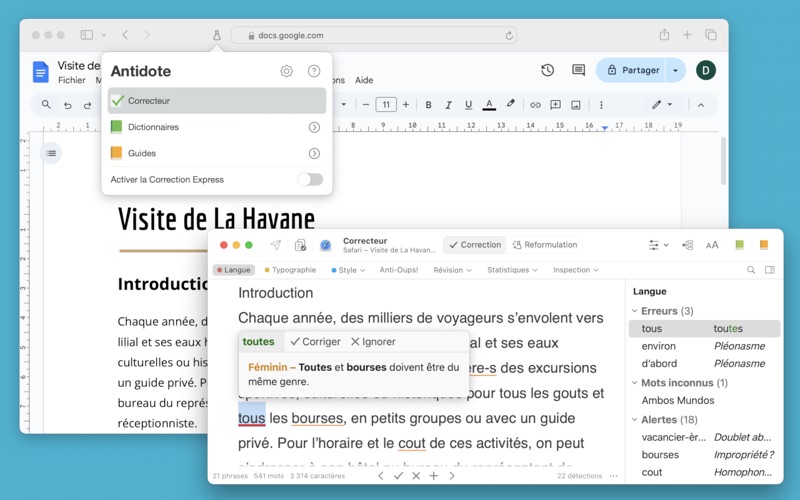Click the Safari sidebar toggle icon
The height and width of the screenshot is (500, 800).
tap(87, 35)
